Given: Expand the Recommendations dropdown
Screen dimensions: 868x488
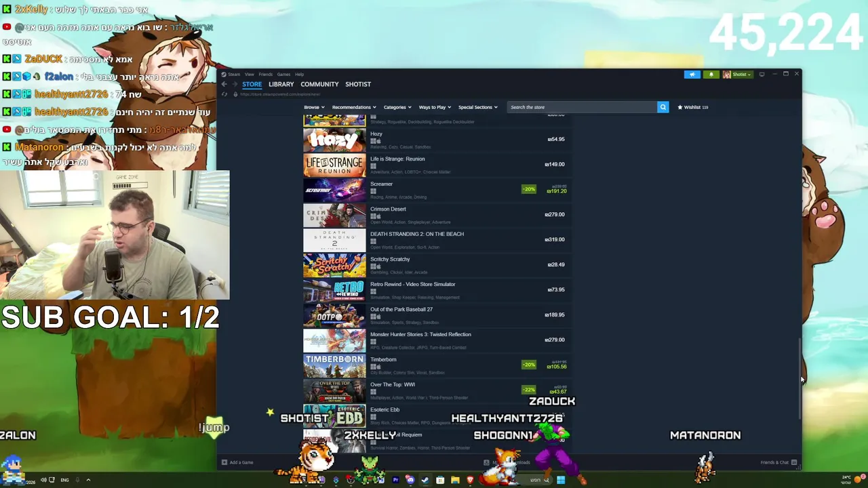Looking at the screenshot, I should (x=354, y=107).
